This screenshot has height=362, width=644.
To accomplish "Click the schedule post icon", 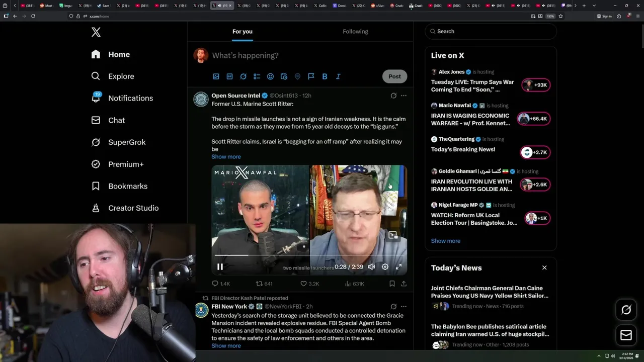I will [284, 76].
